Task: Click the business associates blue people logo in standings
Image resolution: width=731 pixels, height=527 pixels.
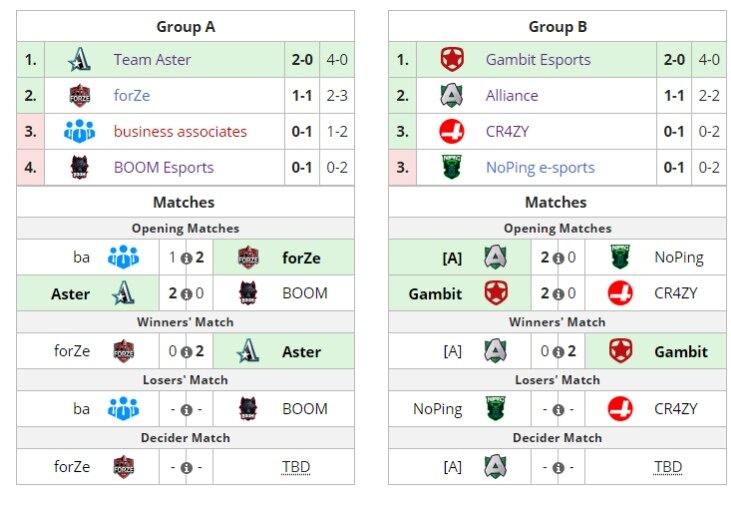Action: click(79, 131)
